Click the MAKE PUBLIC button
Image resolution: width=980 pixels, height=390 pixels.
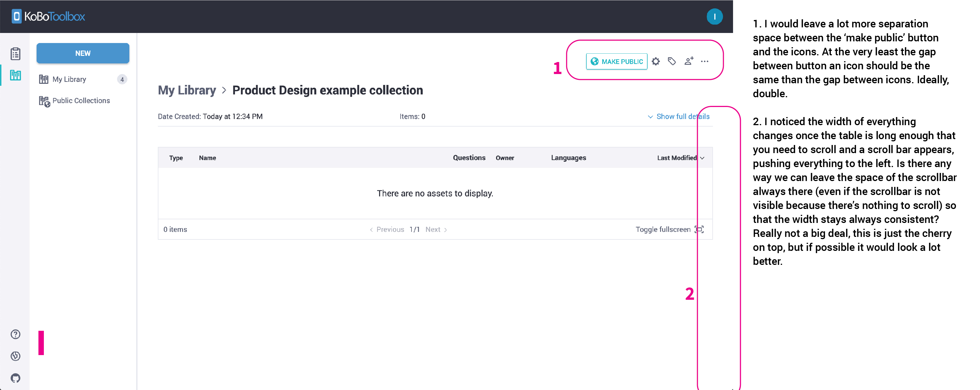click(617, 61)
